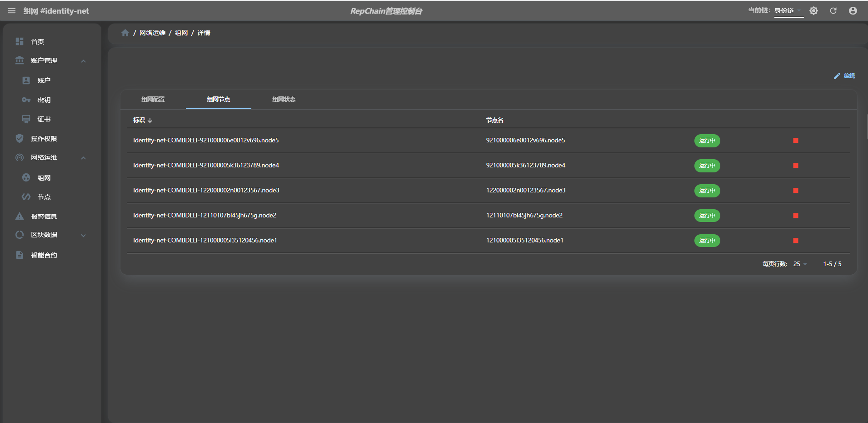Click the pencil icon beside 编辑
This screenshot has width=868, height=423.
click(837, 76)
